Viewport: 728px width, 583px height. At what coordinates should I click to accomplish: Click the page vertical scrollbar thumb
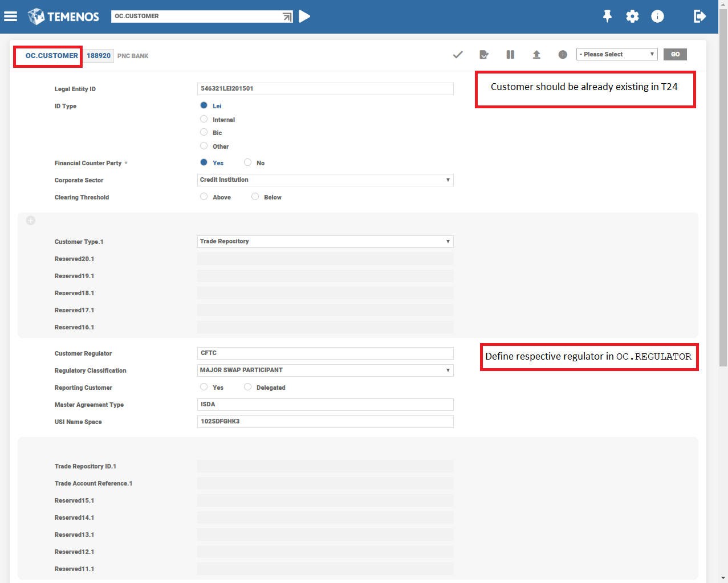(723, 187)
